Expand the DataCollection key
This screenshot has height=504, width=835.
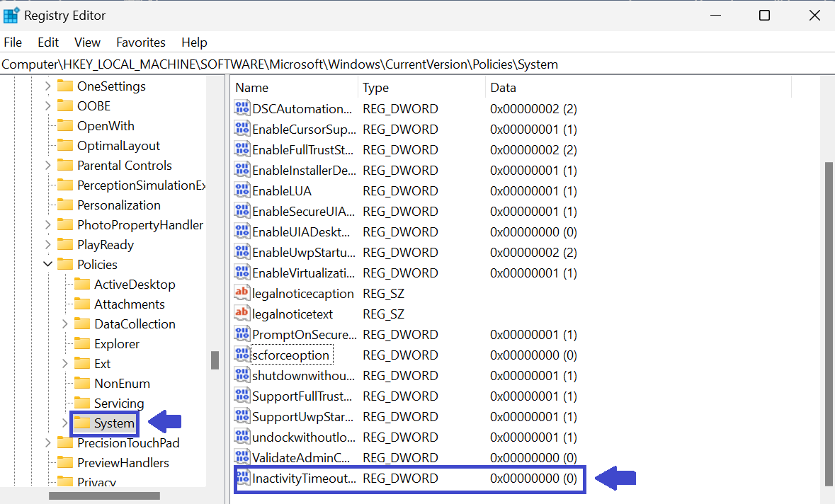(65, 324)
